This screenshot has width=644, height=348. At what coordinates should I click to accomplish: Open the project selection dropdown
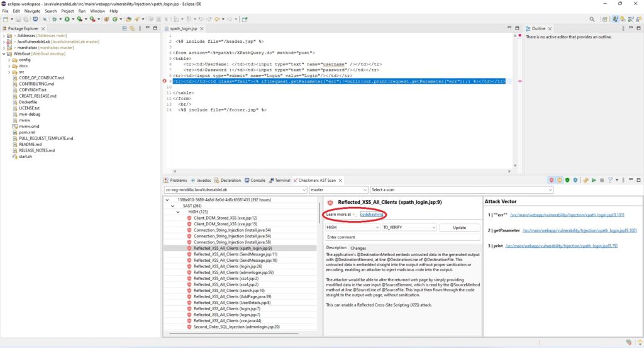click(x=235, y=189)
